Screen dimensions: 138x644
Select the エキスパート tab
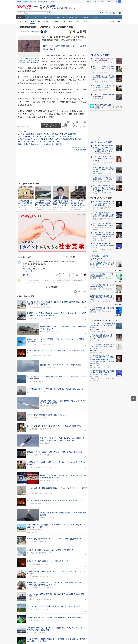tap(48, 17)
